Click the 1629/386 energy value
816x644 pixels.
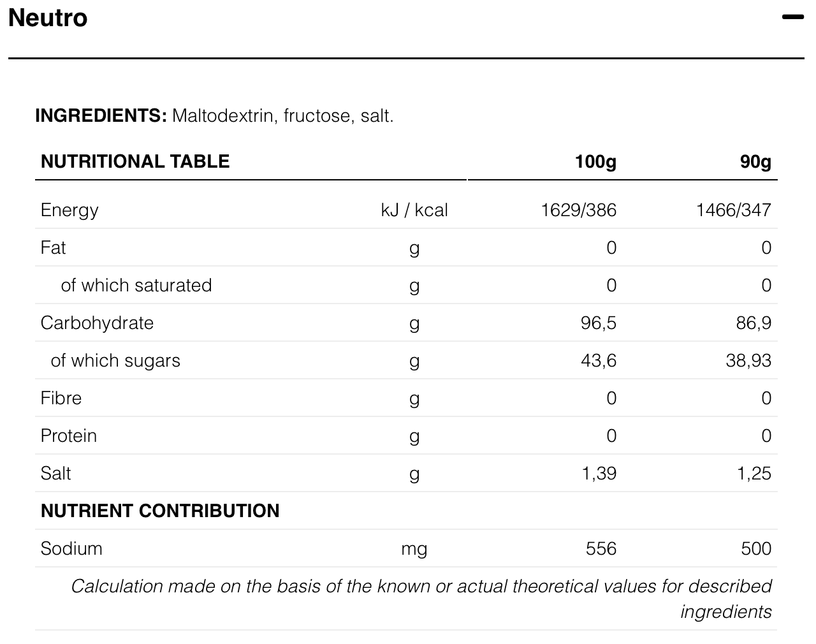click(578, 210)
